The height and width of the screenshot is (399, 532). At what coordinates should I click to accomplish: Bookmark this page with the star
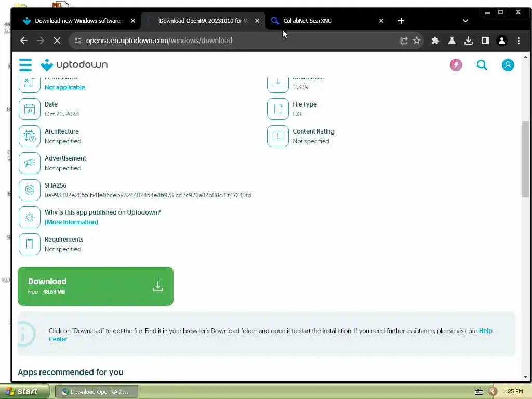tap(417, 41)
